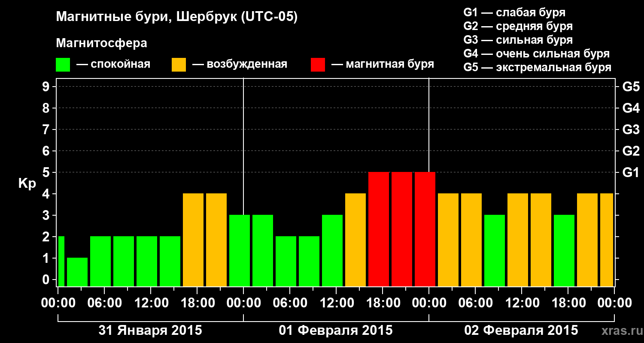The image size is (644, 343).
Task: Select '01 Февраля 2015' date label
Action: pos(336,331)
